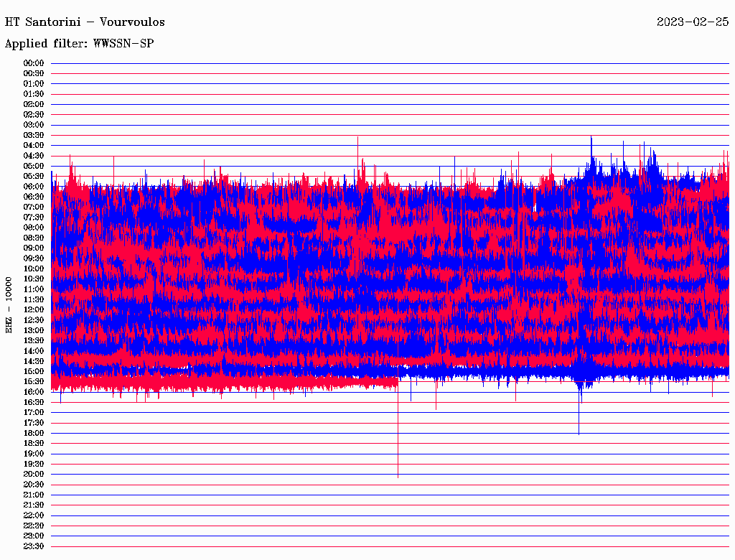This screenshot has width=735, height=560.
Task: Click the 12:30 time label
Action: coord(34,320)
